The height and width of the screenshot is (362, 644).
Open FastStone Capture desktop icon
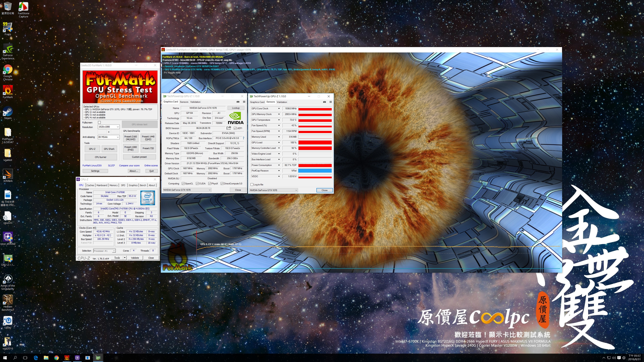tap(23, 10)
